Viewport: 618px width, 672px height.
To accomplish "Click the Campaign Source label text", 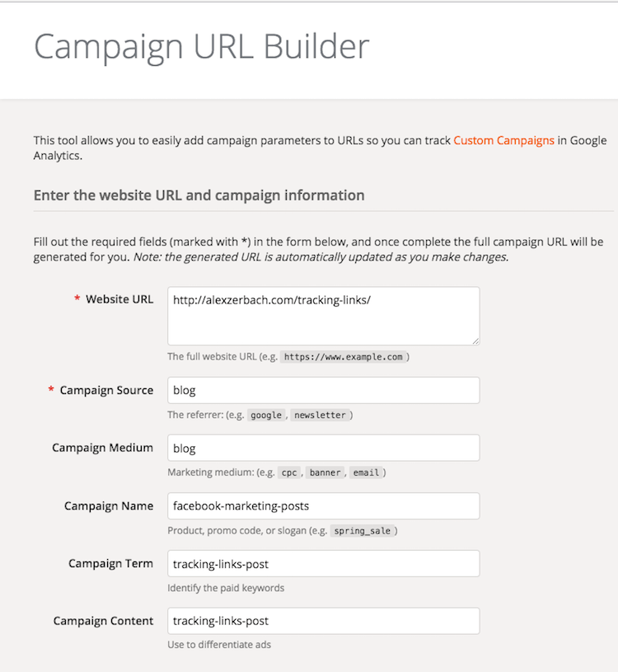I will (x=106, y=390).
